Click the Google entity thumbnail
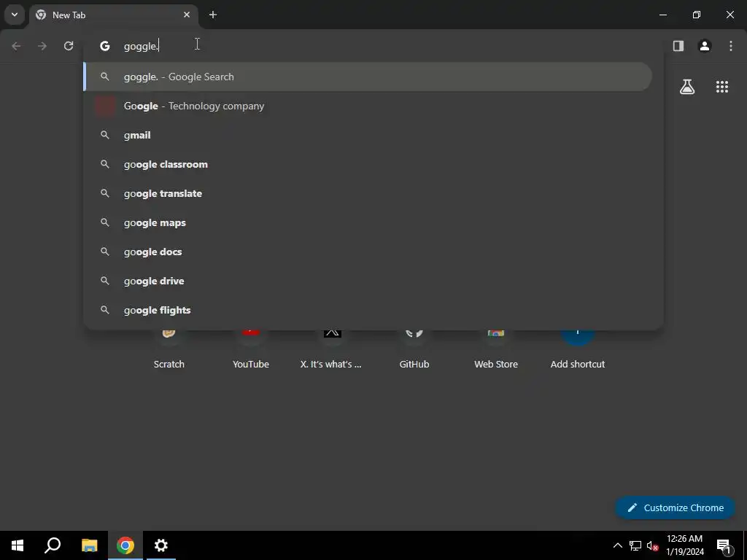This screenshot has height=560, width=747. [105, 106]
